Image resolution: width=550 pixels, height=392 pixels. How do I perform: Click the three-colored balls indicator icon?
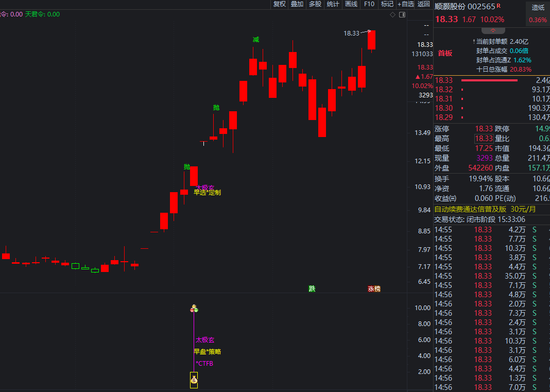(x=194, y=309)
